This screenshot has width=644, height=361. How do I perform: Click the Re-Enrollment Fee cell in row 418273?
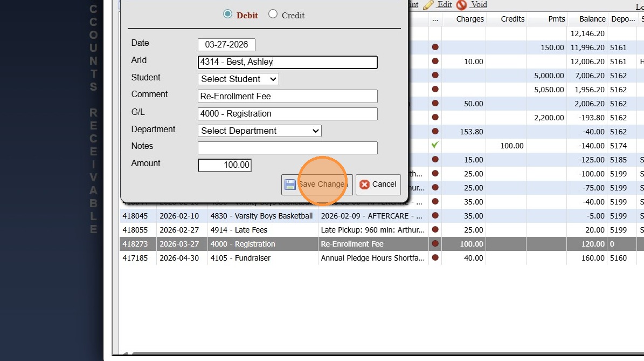pyautogui.click(x=352, y=244)
